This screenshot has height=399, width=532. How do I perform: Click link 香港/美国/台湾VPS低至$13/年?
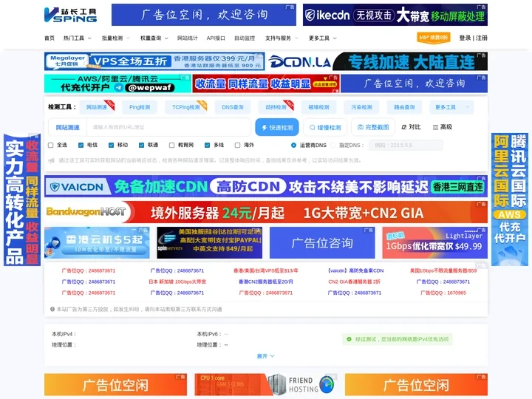[x=266, y=270]
